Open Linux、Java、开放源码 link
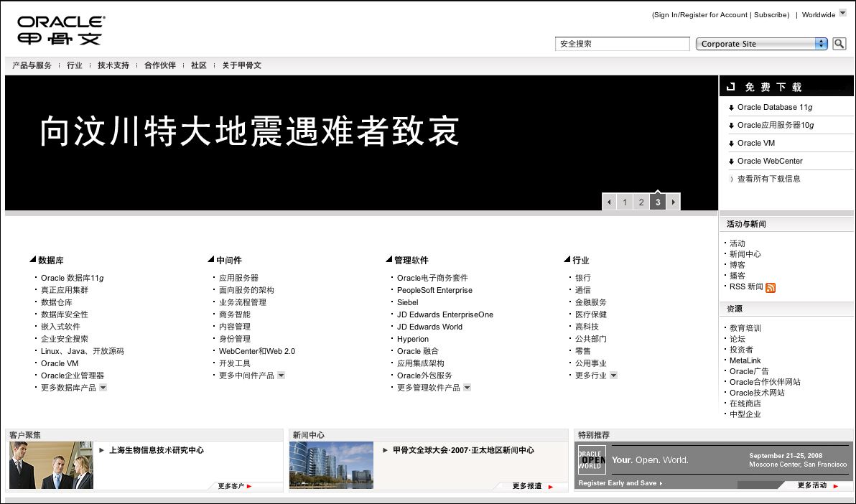 [x=83, y=351]
